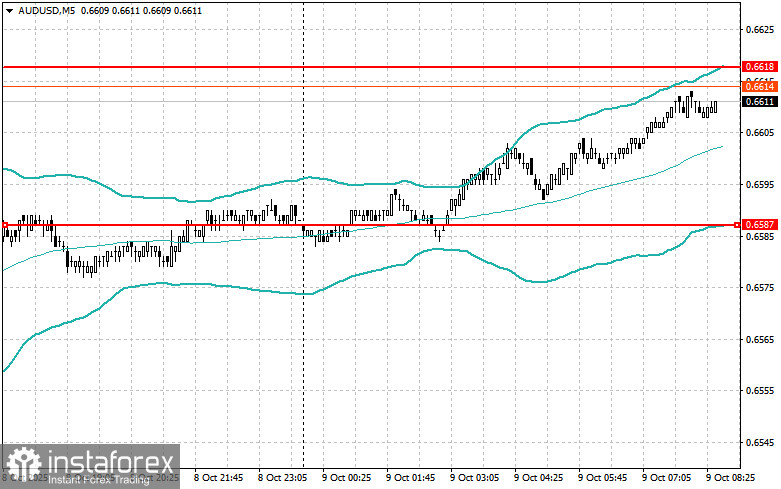This screenshot has height=489, width=781.
Task: Select the black 0.6611 current price label
Action: pyautogui.click(x=760, y=102)
